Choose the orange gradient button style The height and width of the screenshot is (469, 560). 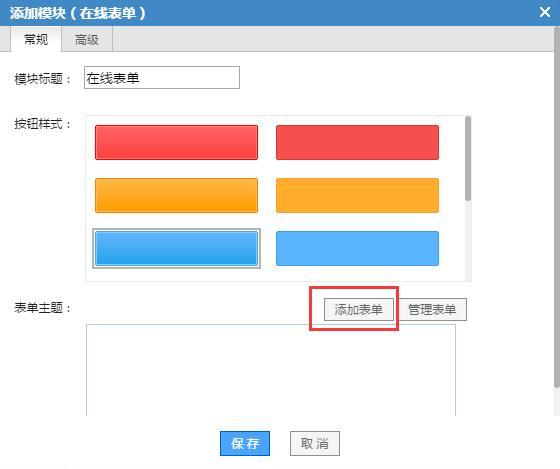pyautogui.click(x=176, y=195)
